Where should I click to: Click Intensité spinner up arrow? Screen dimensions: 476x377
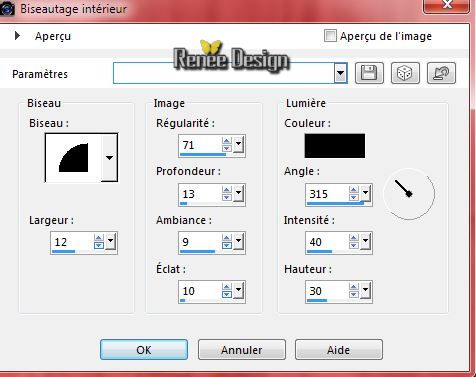pos(354,238)
